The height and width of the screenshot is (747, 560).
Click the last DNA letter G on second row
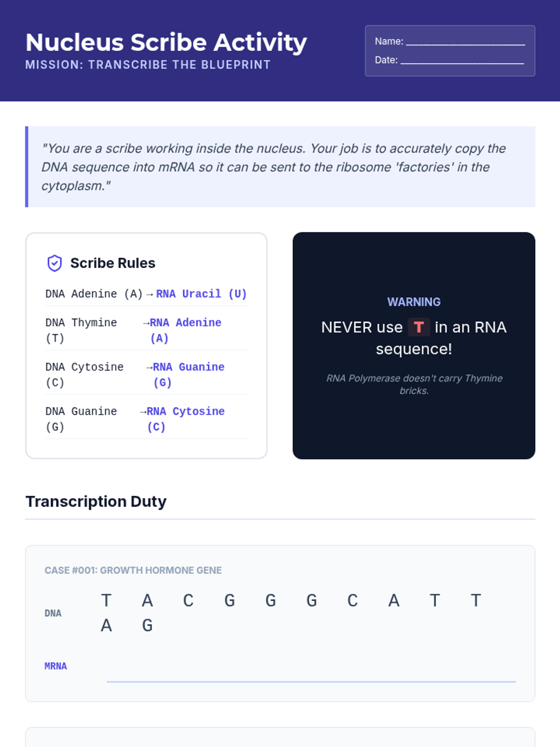coord(147,625)
